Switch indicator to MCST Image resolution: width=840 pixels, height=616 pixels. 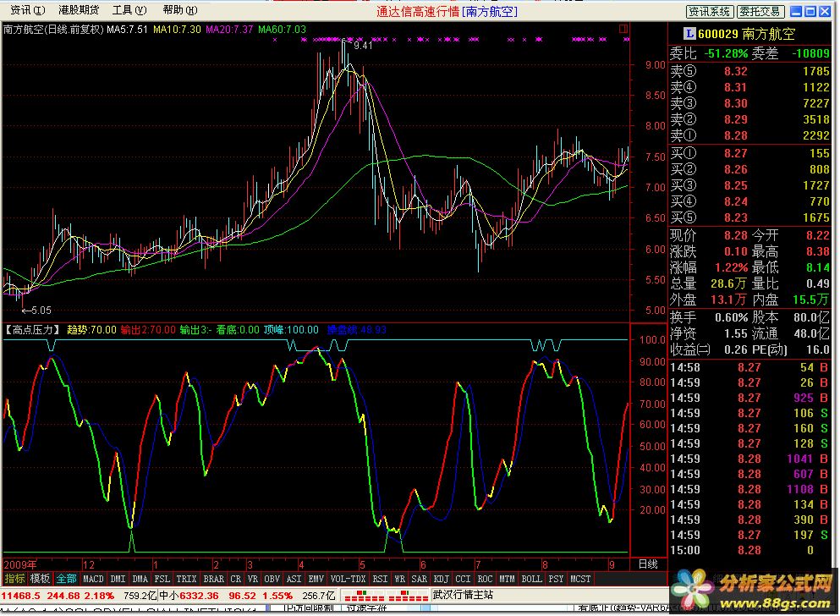(580, 579)
